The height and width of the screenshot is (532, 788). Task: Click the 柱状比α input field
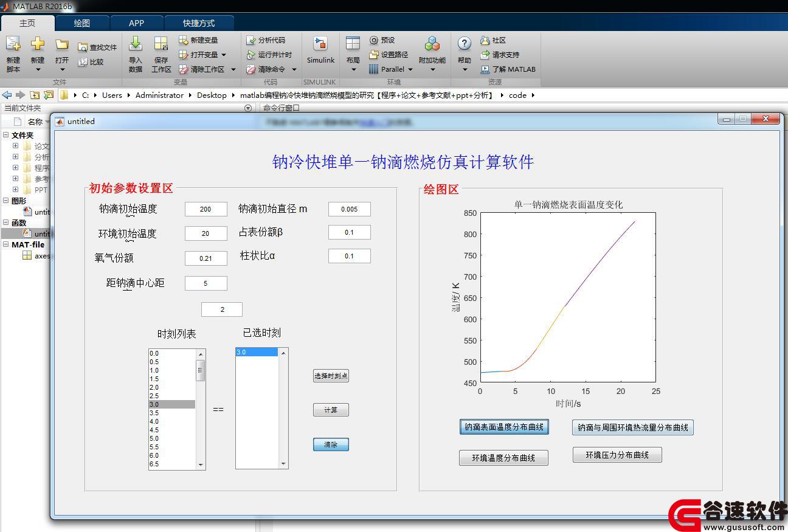coord(350,256)
